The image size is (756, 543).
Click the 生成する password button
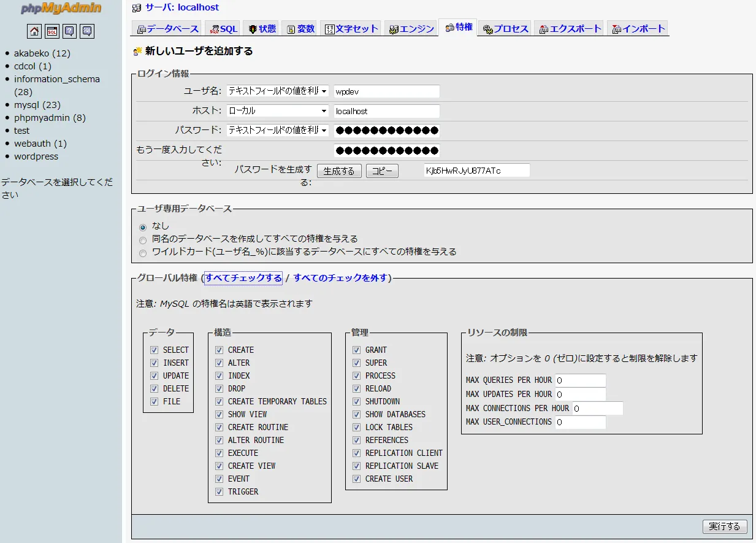(x=339, y=171)
